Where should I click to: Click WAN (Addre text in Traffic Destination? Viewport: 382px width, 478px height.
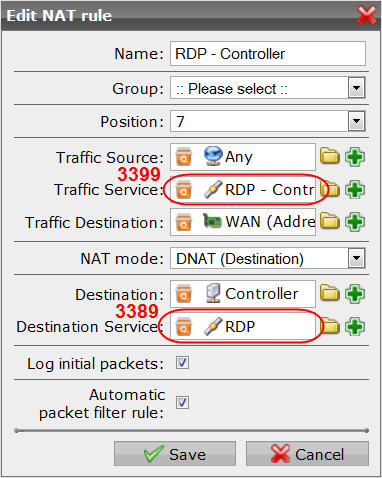click(270, 222)
